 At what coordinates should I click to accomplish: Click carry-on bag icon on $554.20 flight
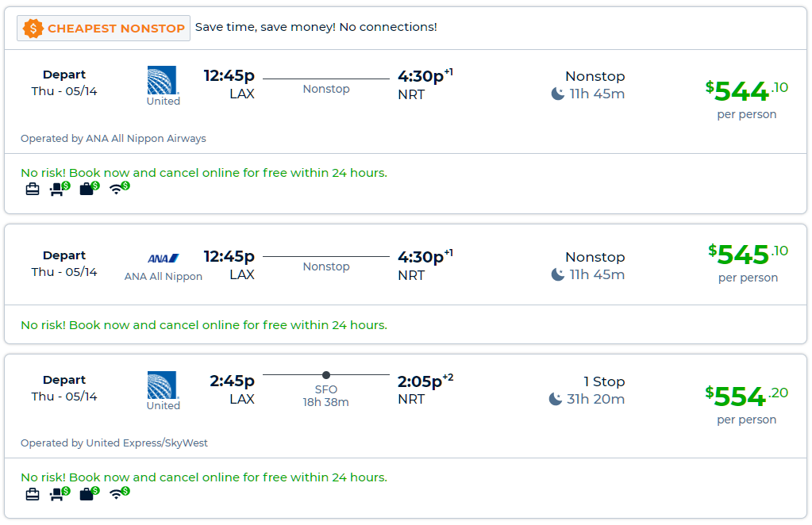tap(33, 494)
